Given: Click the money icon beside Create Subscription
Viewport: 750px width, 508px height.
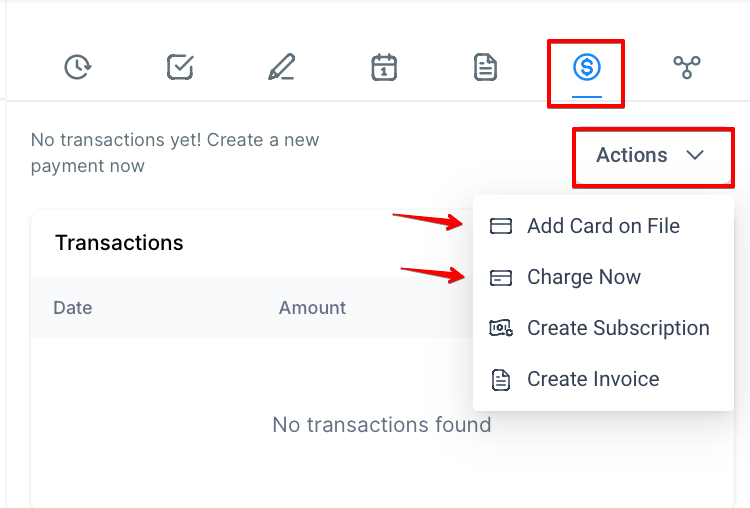Looking at the screenshot, I should click(x=501, y=328).
